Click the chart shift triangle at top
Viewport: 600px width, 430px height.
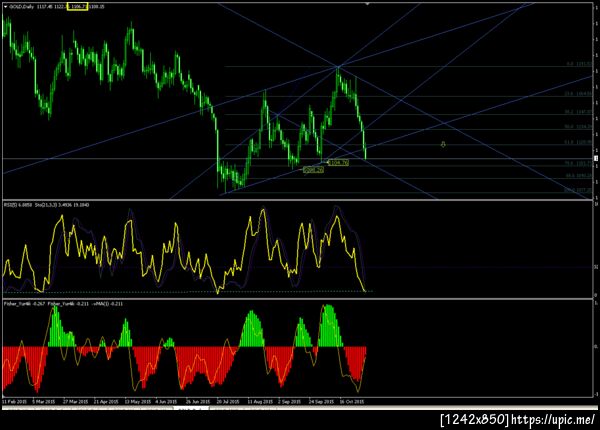click(x=367, y=4)
